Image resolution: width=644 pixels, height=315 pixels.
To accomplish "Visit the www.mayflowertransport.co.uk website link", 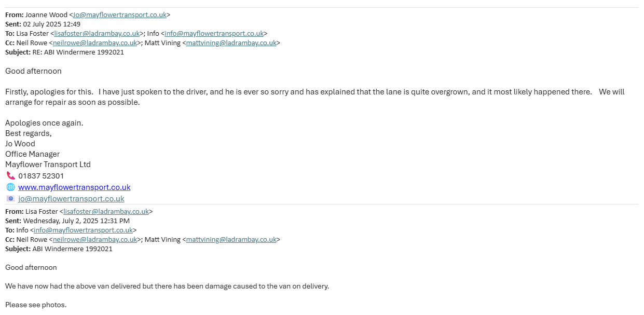I will [x=74, y=187].
